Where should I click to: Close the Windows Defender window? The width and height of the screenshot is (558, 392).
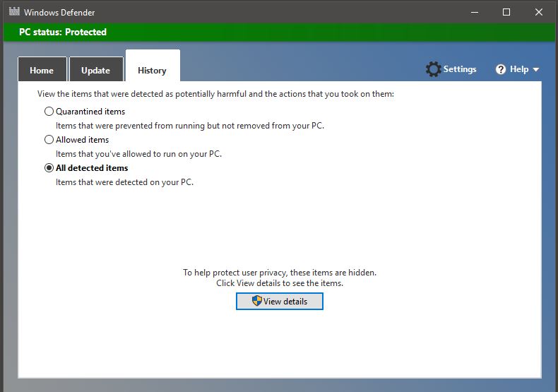point(539,12)
